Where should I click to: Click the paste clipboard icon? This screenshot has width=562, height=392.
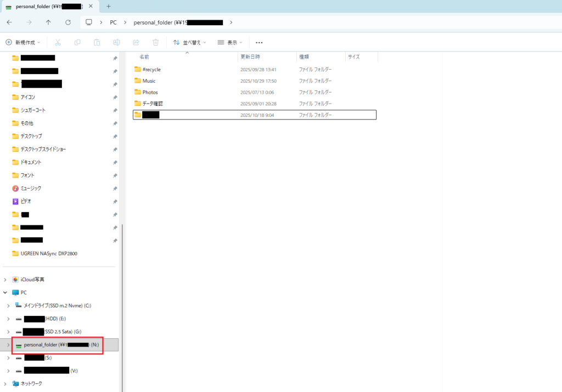pos(97,42)
